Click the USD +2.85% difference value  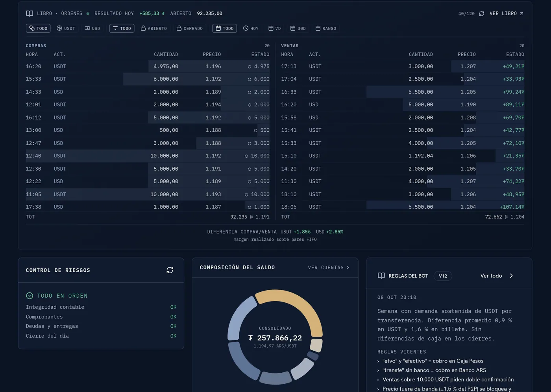pyautogui.click(x=335, y=232)
